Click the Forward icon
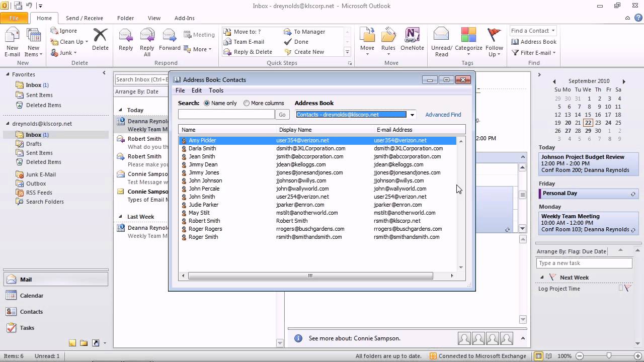This screenshot has height=362, width=644. click(170, 36)
